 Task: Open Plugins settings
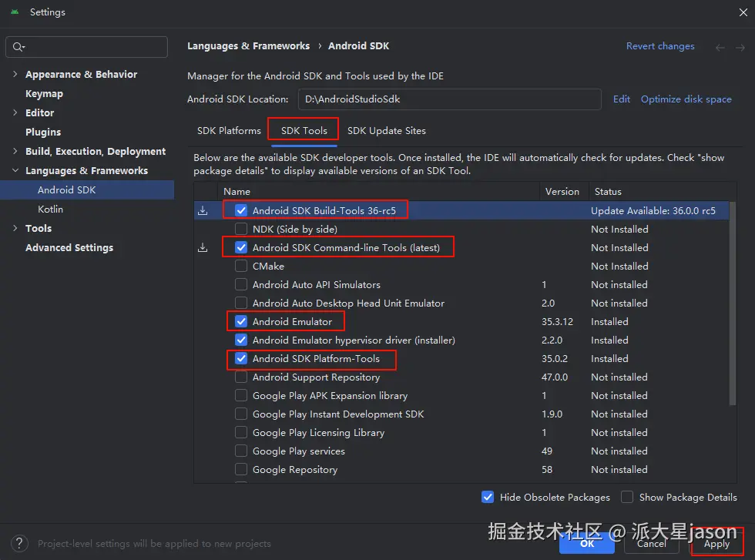(x=43, y=132)
